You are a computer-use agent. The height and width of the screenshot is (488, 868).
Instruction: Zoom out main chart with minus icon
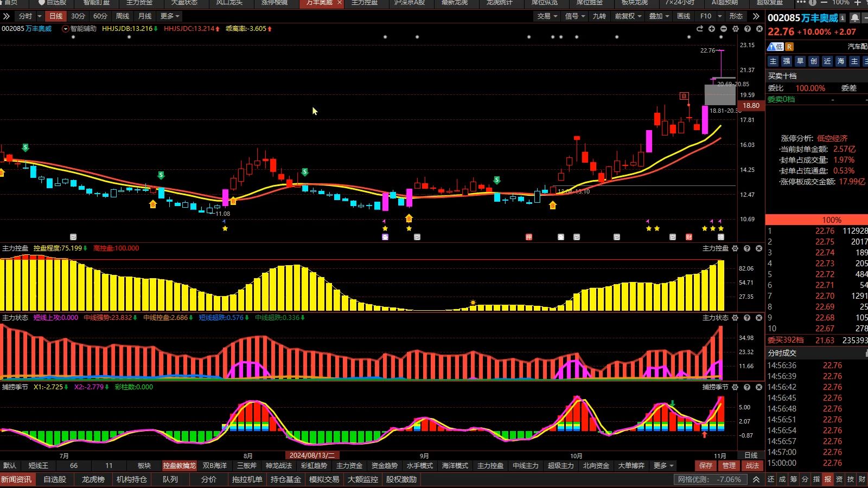coord(724,29)
